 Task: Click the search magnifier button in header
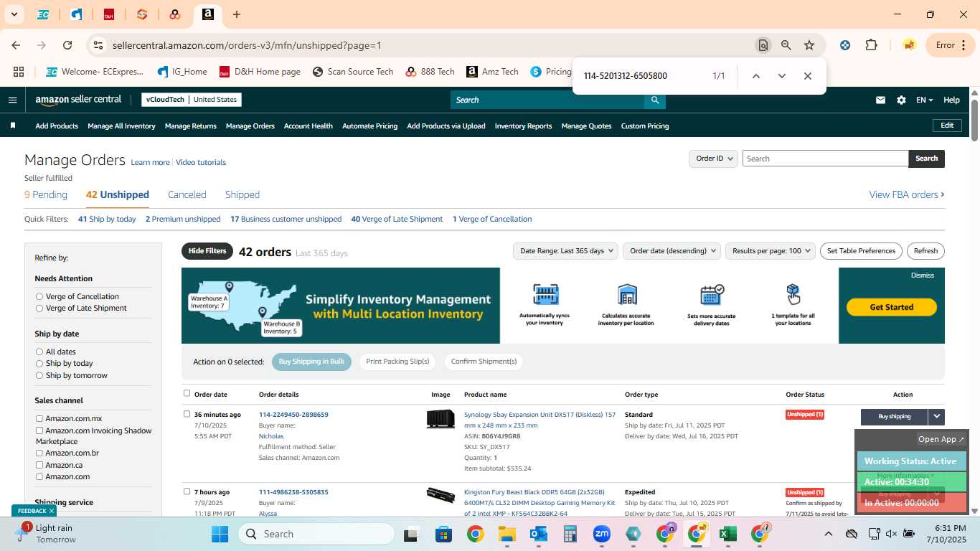point(654,100)
